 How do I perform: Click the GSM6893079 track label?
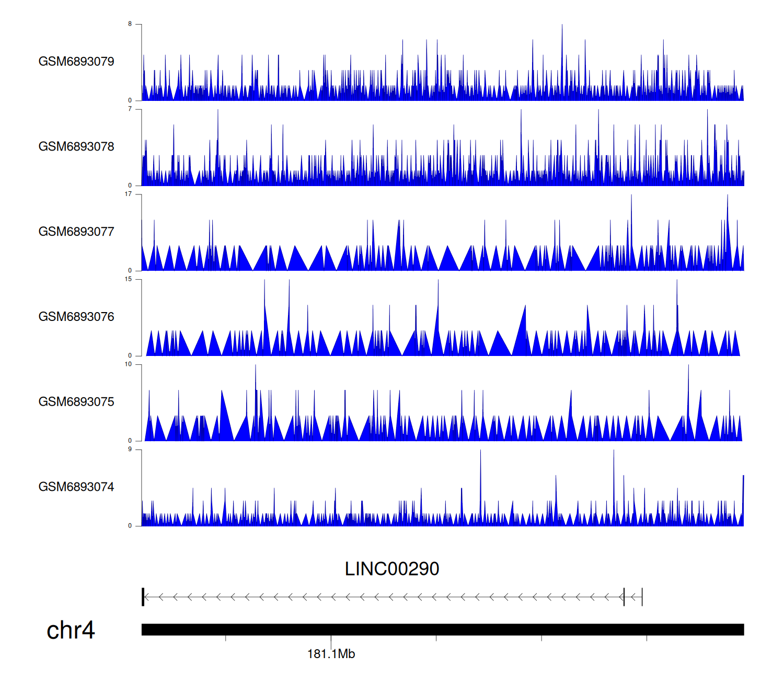click(76, 62)
